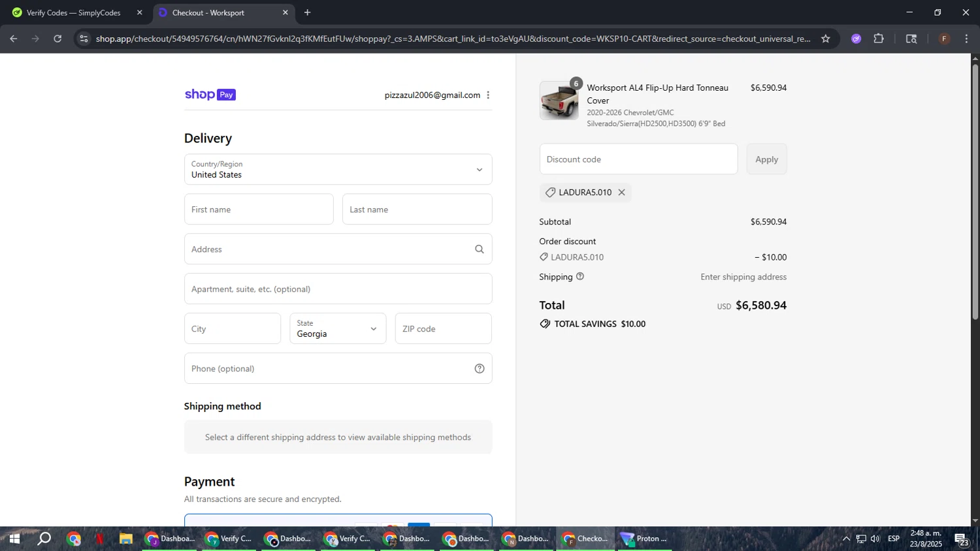Click the ESP language indicator
The height and width of the screenshot is (551, 980).
pos(894,539)
